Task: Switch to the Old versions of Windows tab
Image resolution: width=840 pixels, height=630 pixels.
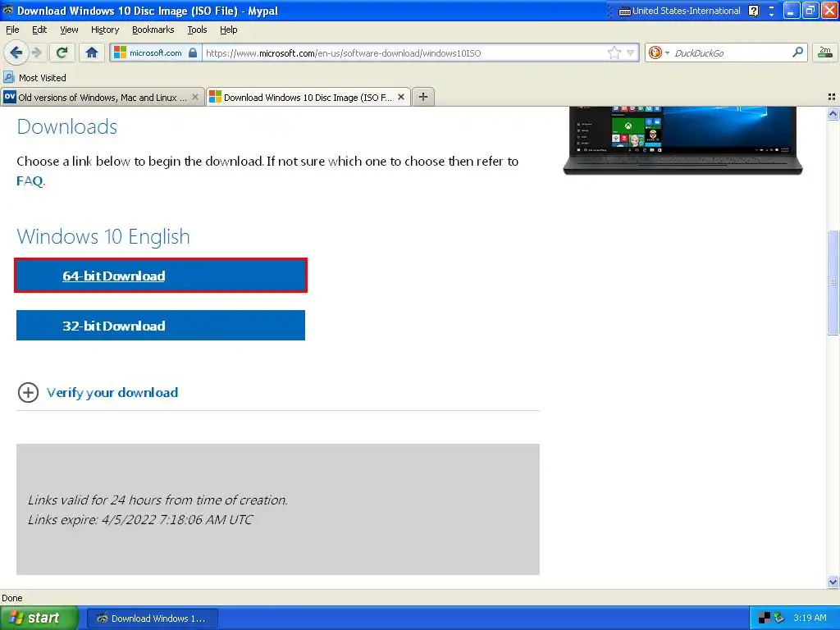Action: point(103,97)
